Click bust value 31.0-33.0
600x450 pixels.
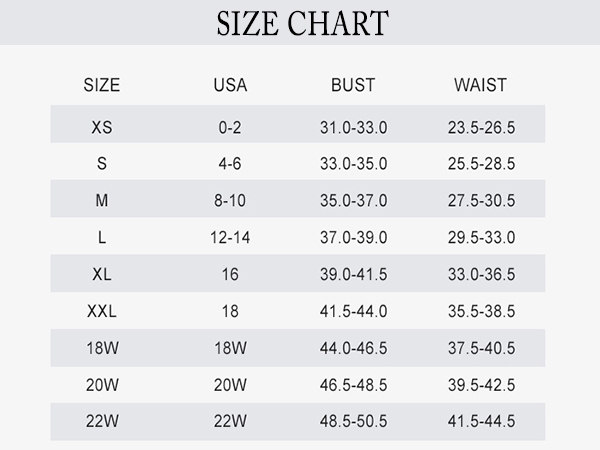coord(354,127)
